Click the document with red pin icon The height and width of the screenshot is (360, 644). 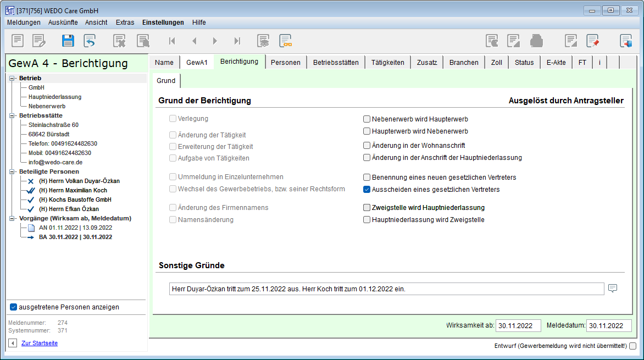[x=592, y=41]
